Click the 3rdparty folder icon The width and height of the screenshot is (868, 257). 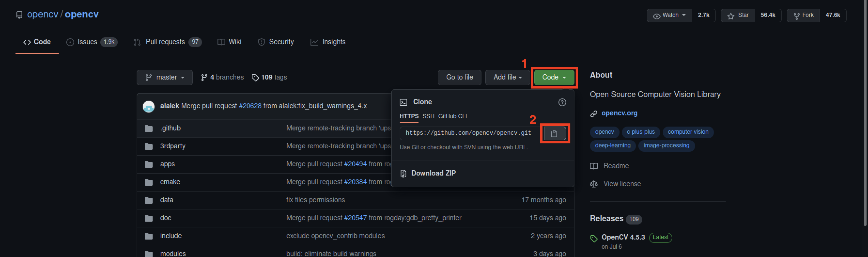pos(149,146)
